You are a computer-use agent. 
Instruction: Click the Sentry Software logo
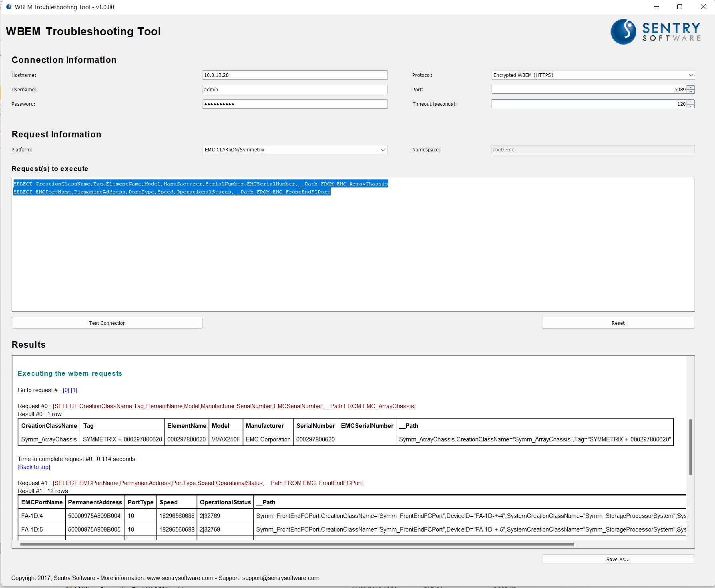click(x=655, y=32)
